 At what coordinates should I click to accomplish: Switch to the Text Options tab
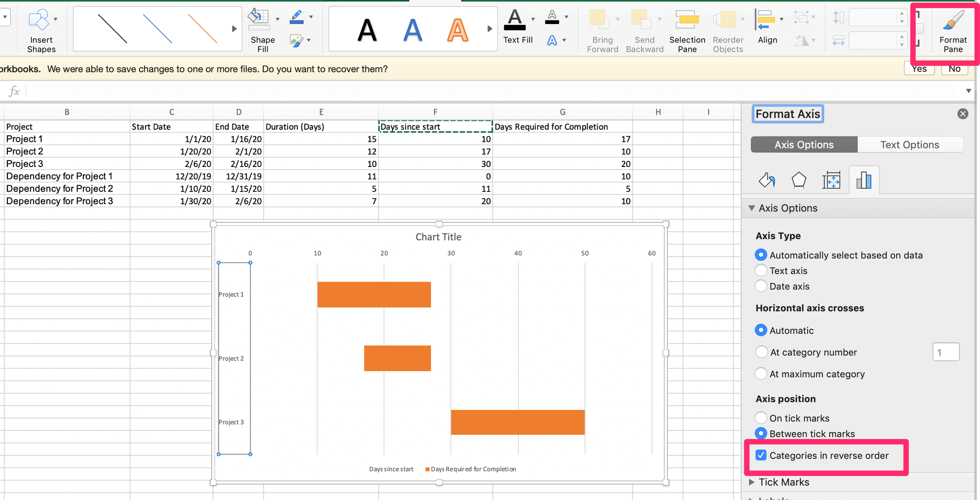909,145
